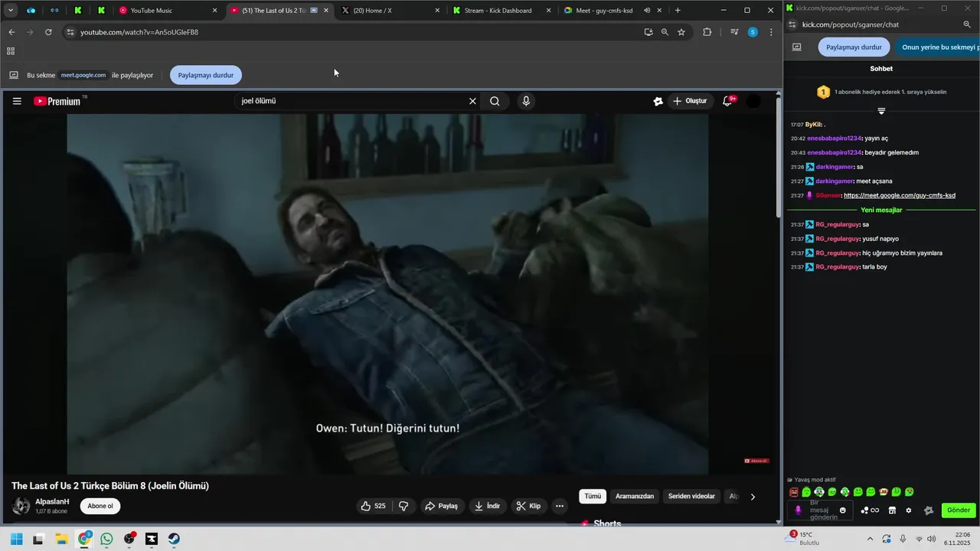
Task: Open the AlpaslanH channel avatar
Action: 21,506
